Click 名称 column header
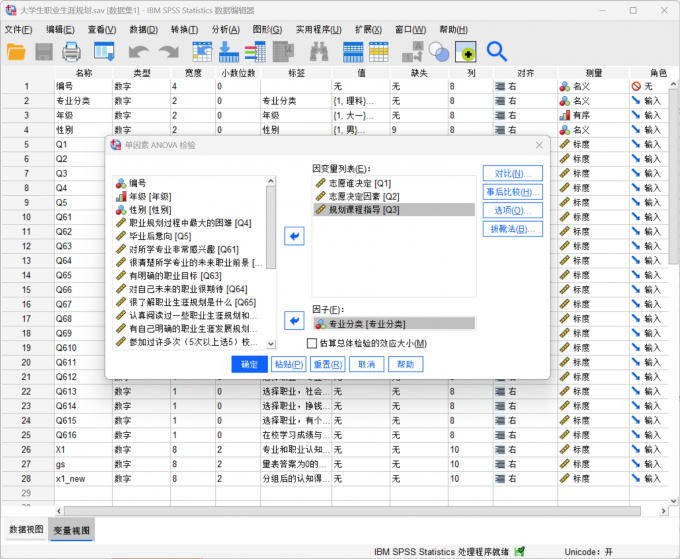This screenshot has width=680, height=559. (83, 73)
